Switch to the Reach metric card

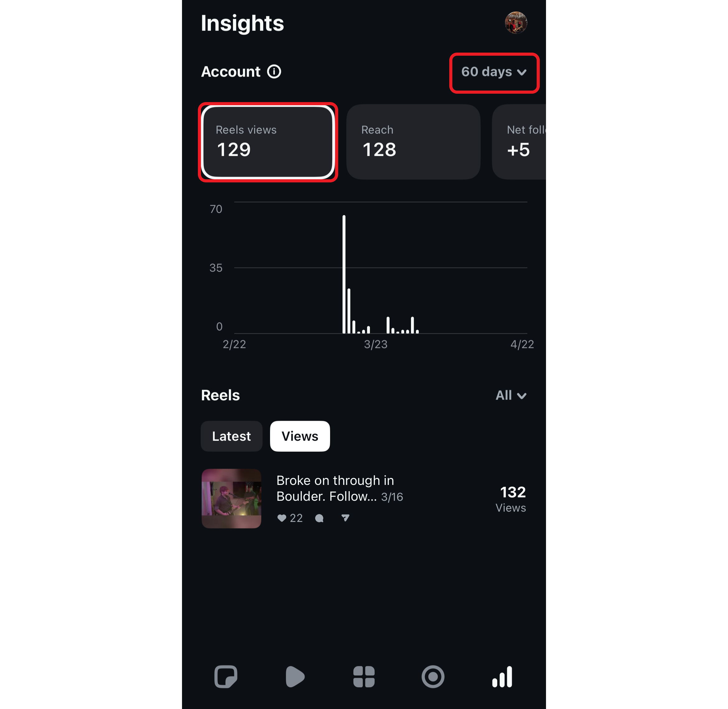(x=413, y=142)
